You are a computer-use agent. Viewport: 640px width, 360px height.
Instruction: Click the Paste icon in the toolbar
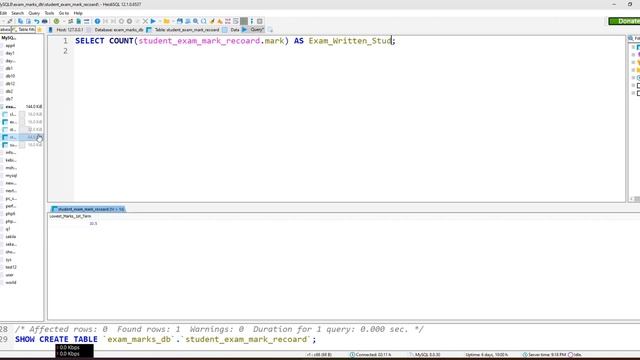tap(28, 21)
